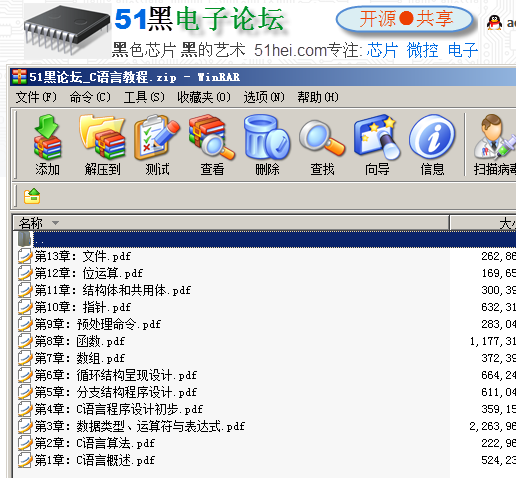Open the 文件(F) menu

tap(36, 97)
